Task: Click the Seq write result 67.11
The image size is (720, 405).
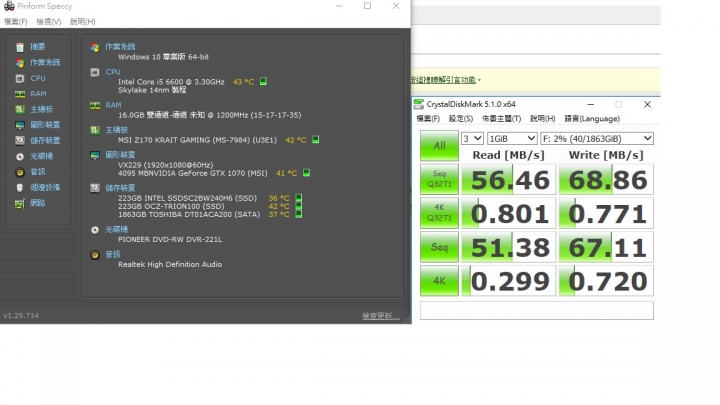Action: coord(606,247)
